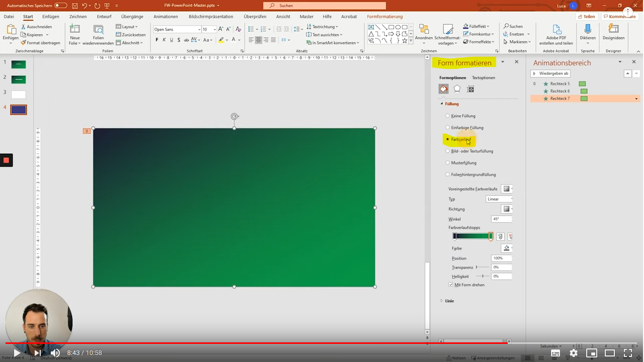Click the Anordnen icon

424,29
